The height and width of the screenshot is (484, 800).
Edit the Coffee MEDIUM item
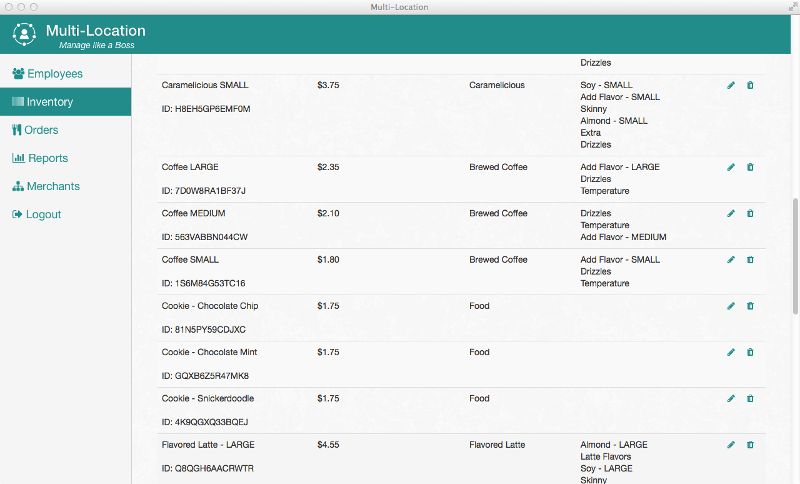tap(731, 213)
